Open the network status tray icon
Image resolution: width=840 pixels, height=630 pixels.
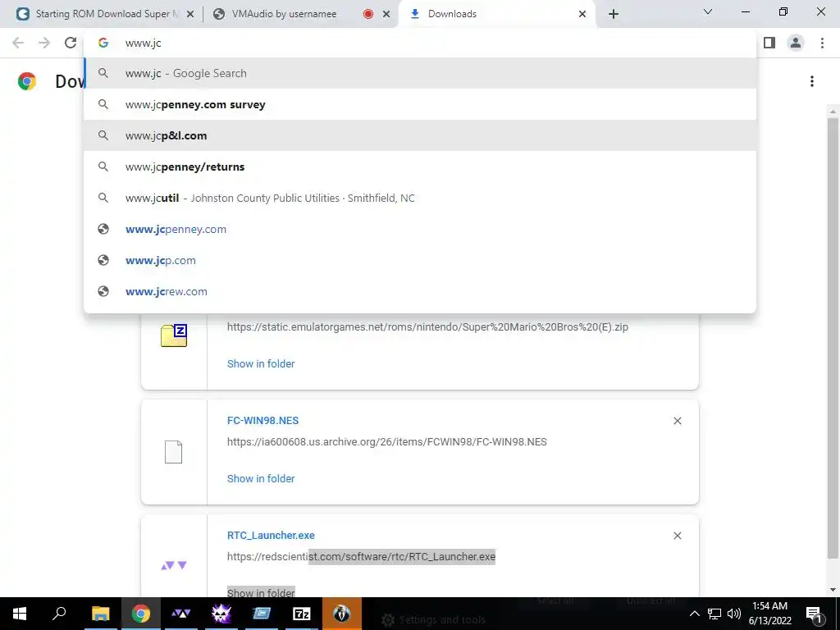(714, 614)
